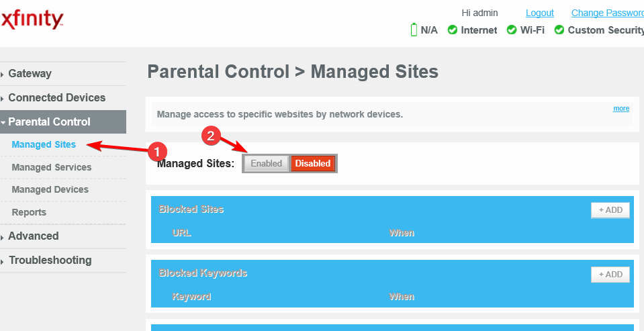Expand the Advanced menu

click(34, 236)
